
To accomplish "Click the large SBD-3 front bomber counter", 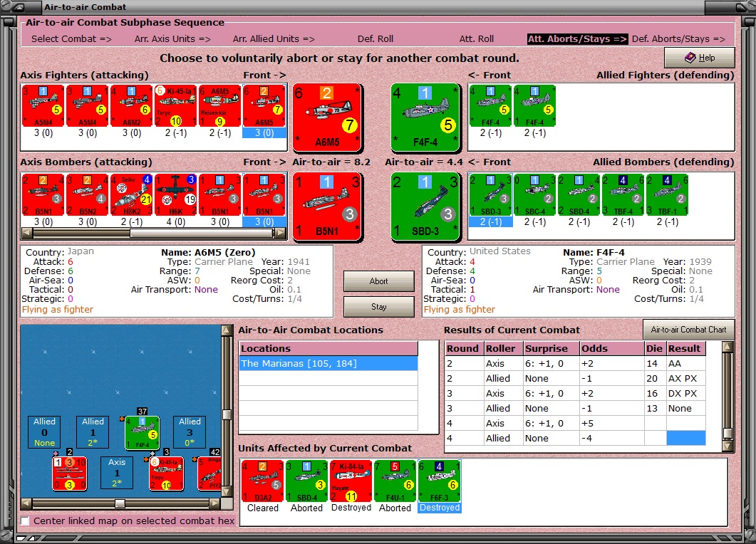I will point(425,206).
